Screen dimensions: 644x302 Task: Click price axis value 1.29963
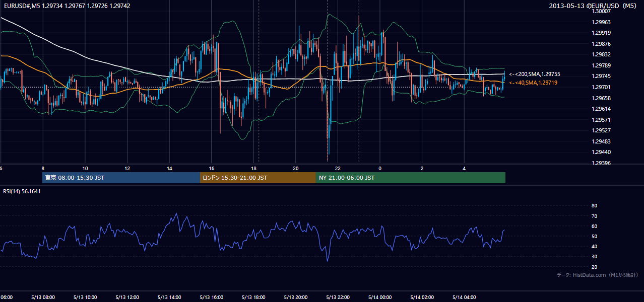coord(601,22)
